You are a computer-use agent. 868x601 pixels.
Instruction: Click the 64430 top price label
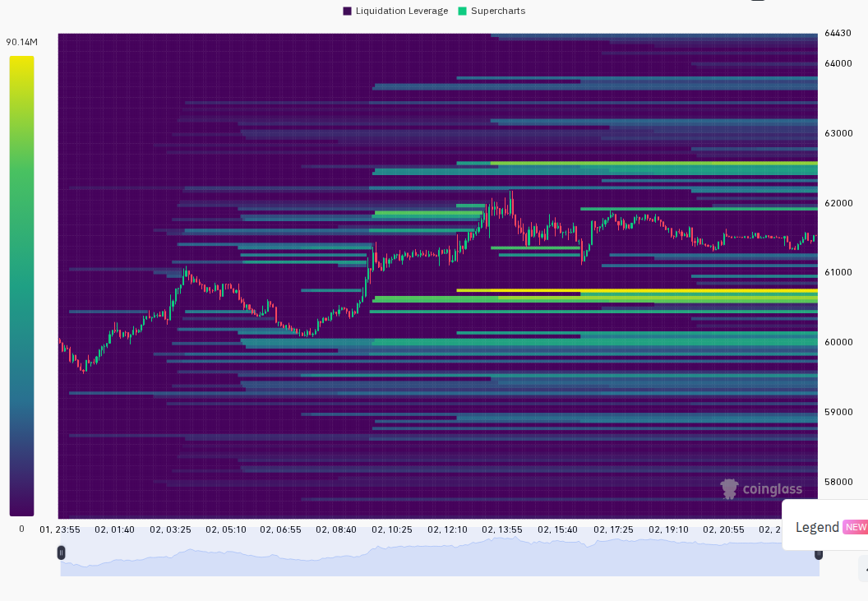(x=838, y=33)
